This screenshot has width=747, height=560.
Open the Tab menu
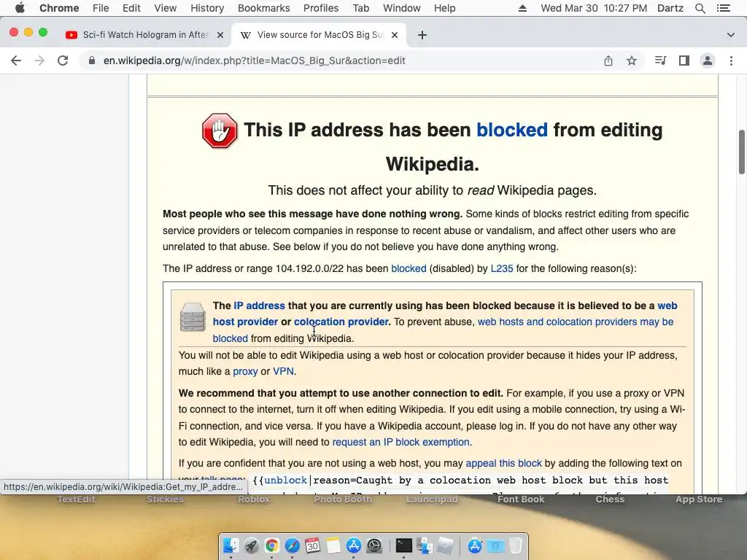(360, 8)
